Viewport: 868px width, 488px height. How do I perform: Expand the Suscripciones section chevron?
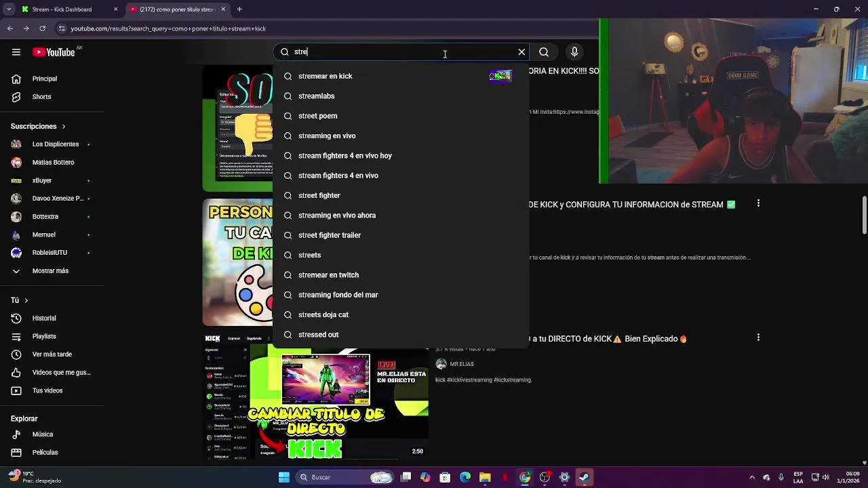click(64, 127)
